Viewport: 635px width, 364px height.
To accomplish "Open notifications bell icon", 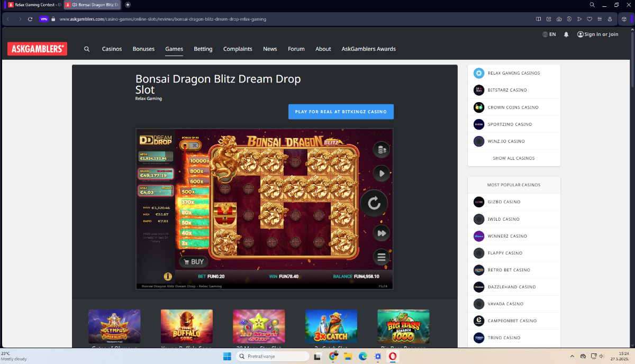I will pos(566,34).
